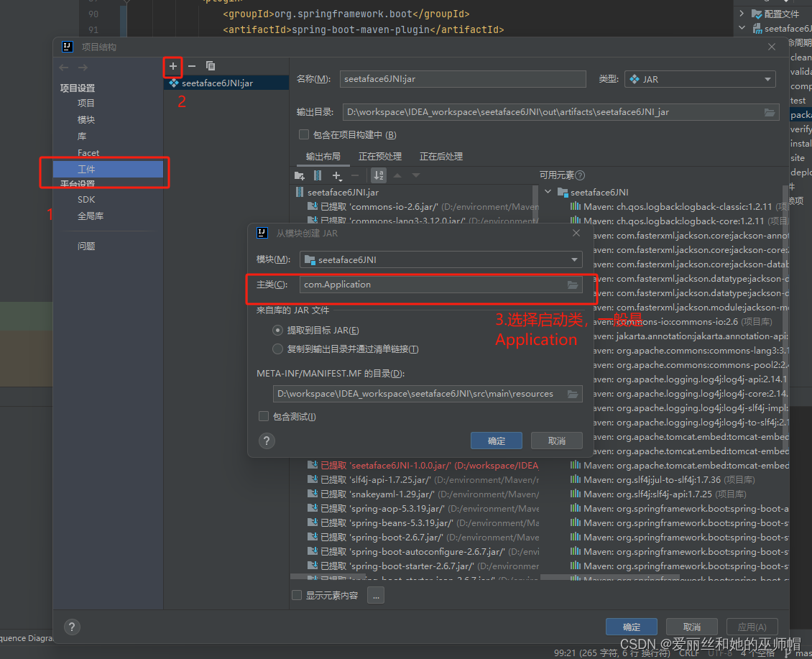The width and height of the screenshot is (812, 659).
Task: Open help in Create JAR dialog
Action: pos(267,441)
